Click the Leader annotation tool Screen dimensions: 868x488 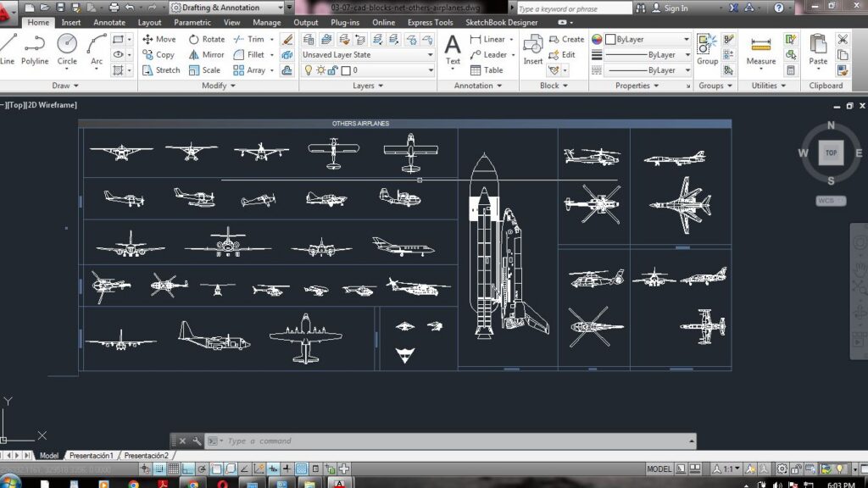click(488, 55)
